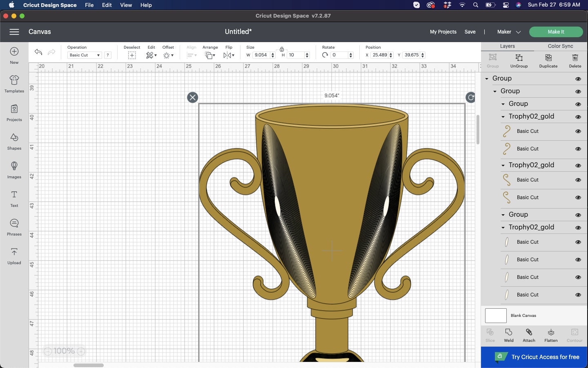Open the Images panel
The image size is (588, 368).
pyautogui.click(x=14, y=170)
